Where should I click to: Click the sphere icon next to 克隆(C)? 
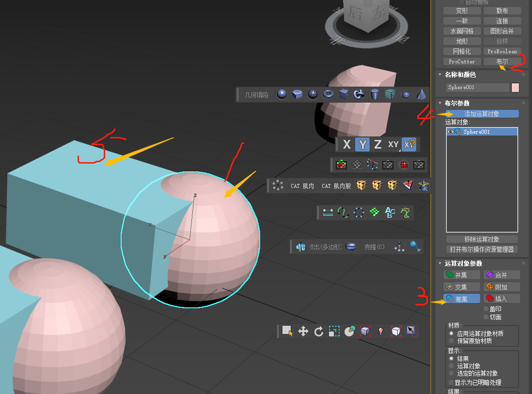pos(350,246)
